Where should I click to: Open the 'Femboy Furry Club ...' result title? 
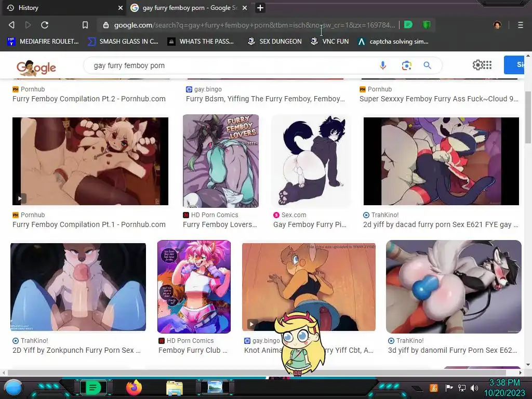pos(193,350)
